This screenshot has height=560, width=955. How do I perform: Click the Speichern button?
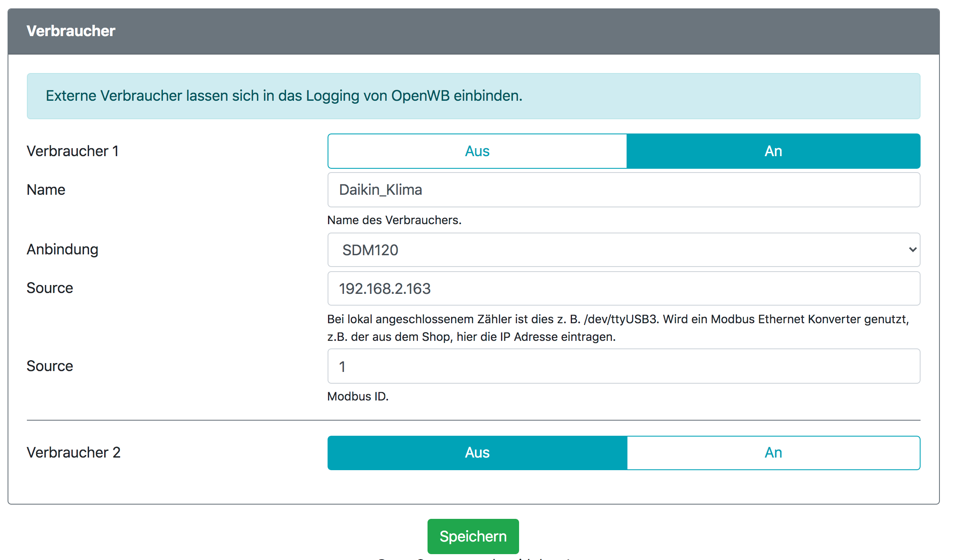pos(473,536)
